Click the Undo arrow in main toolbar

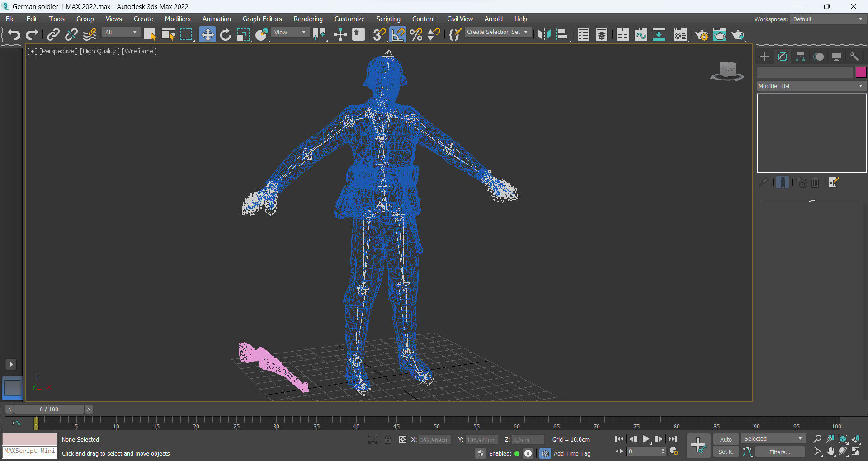coord(14,34)
